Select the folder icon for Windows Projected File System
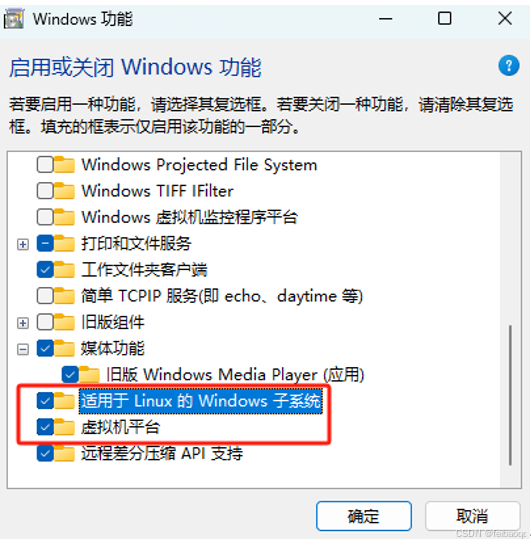Viewport: 531px width, 545px height. point(64,164)
